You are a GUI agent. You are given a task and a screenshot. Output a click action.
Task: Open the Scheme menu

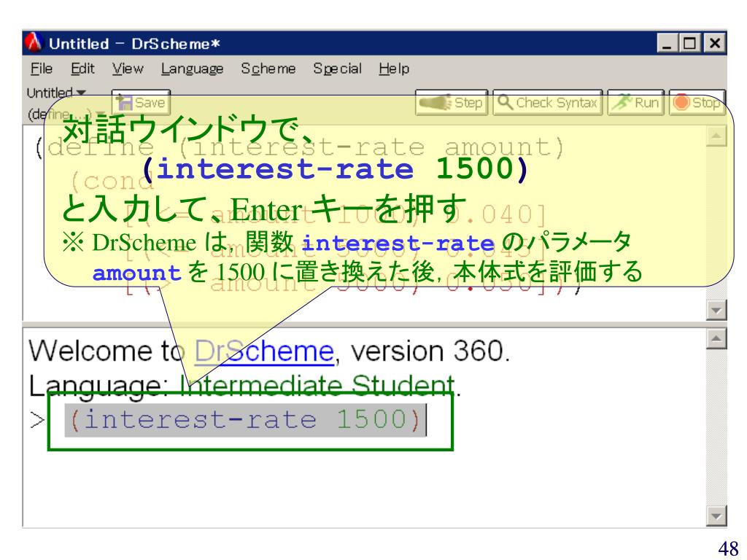[x=268, y=69]
